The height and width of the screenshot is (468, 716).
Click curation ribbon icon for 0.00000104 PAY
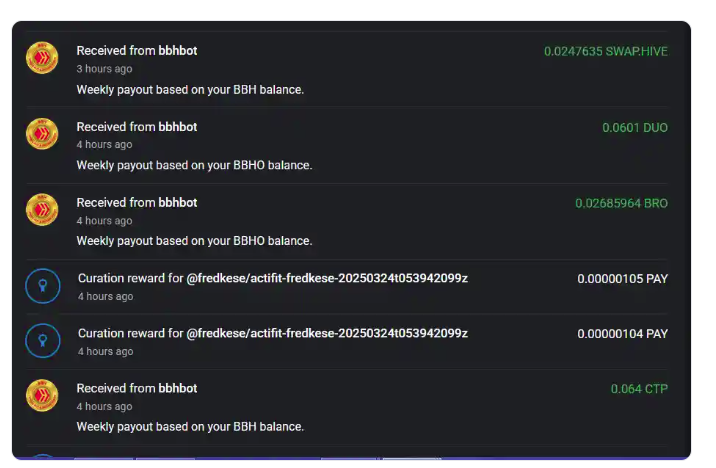pos(42,341)
